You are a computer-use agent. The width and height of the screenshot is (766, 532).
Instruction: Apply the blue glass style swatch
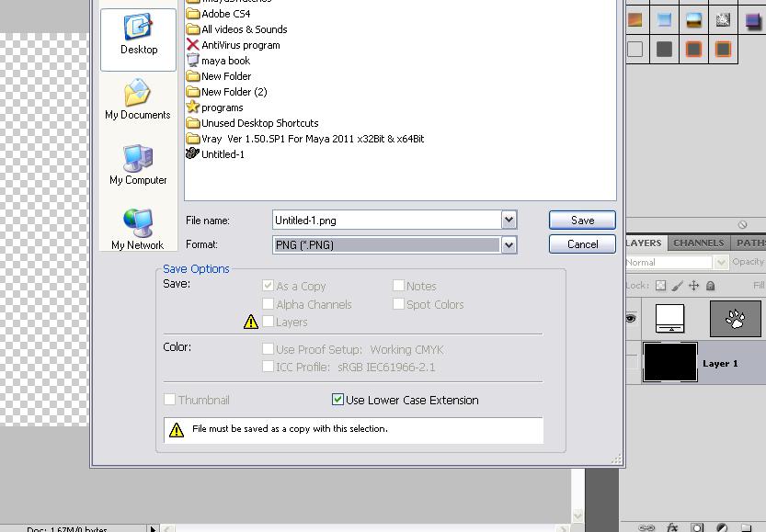pyautogui.click(x=664, y=20)
